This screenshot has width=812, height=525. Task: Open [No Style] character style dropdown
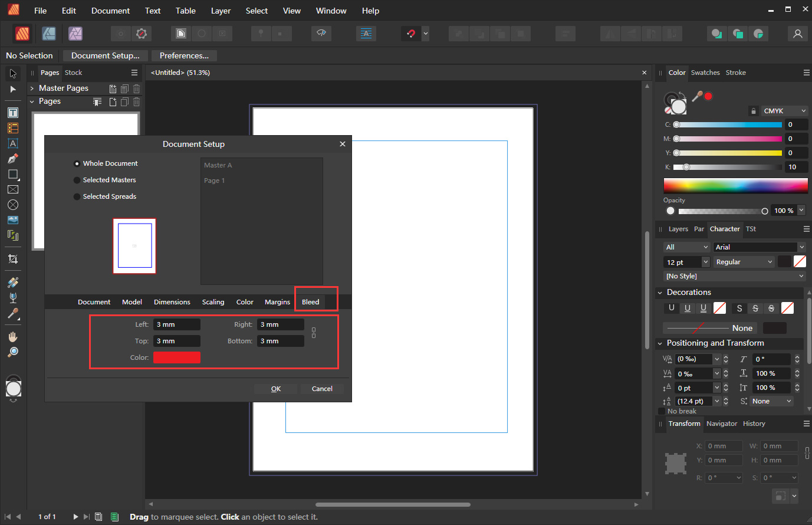point(734,276)
